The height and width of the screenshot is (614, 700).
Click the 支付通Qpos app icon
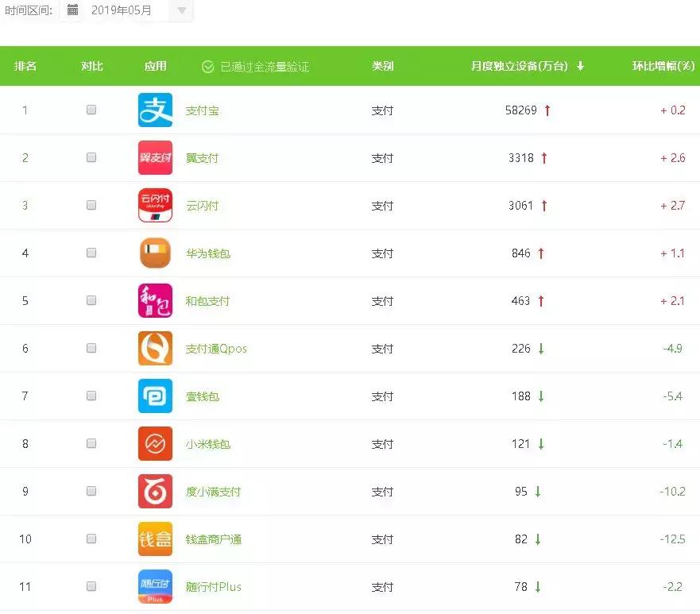click(155, 348)
